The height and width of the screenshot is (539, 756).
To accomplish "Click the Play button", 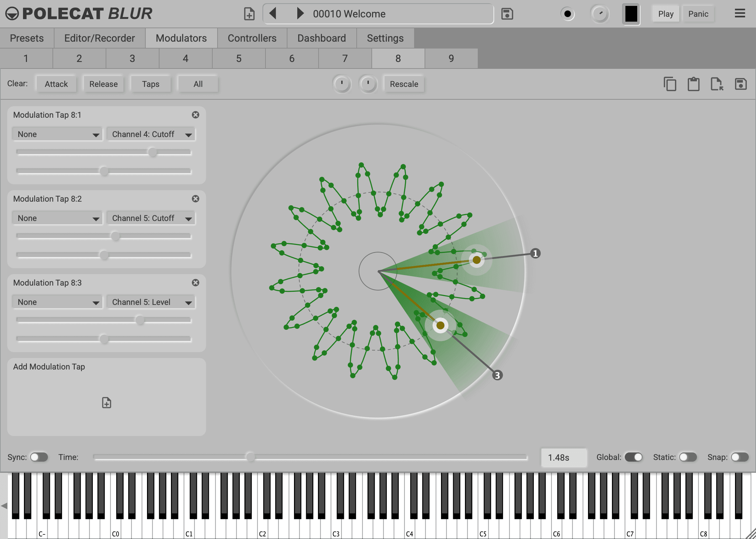I will [666, 14].
